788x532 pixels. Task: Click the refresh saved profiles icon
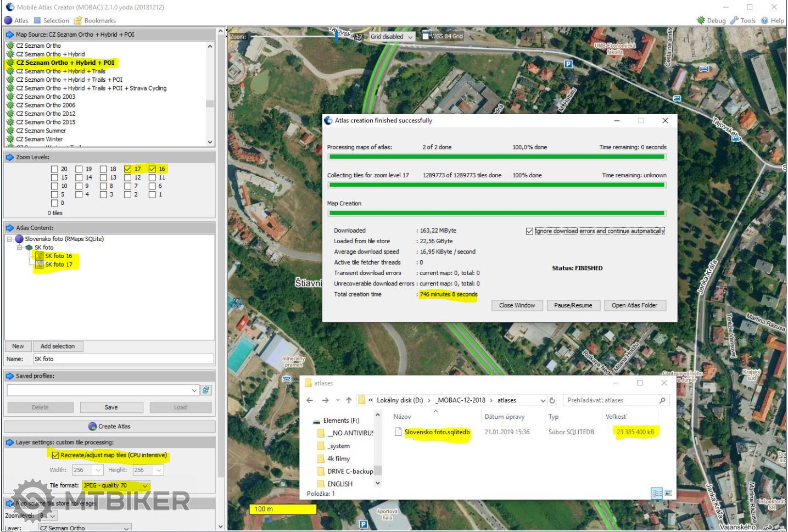206,390
